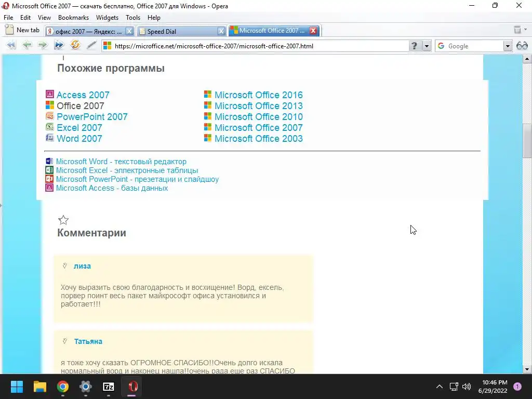Image resolution: width=532 pixels, height=399 pixels.
Task: Click the Rewind navigation button
Action: pos(11,45)
